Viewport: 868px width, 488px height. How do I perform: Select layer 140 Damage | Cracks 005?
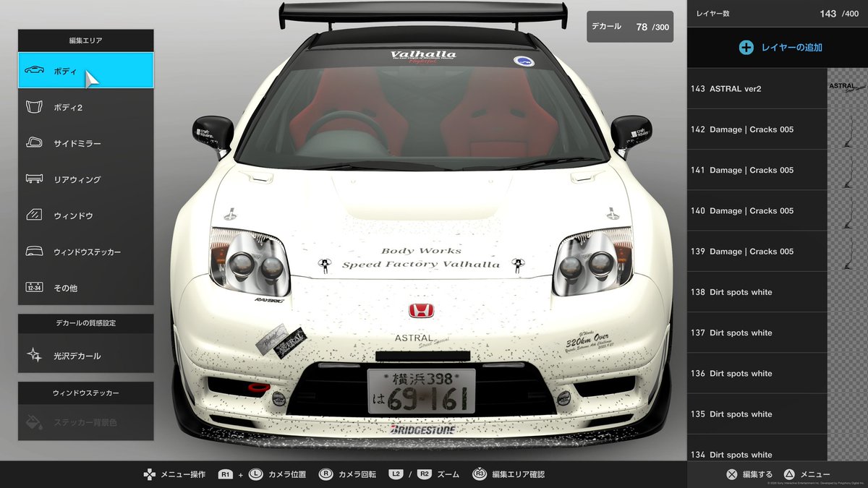(757, 210)
